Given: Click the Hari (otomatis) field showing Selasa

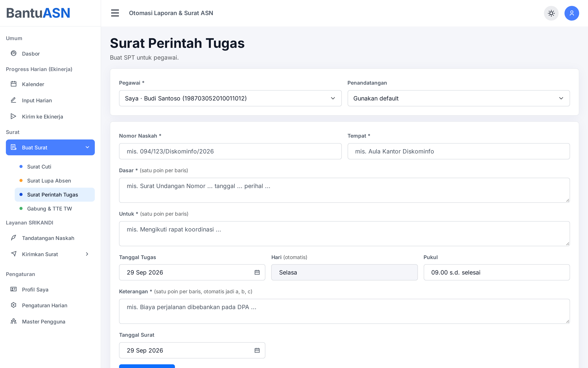Looking at the screenshot, I should point(344,272).
